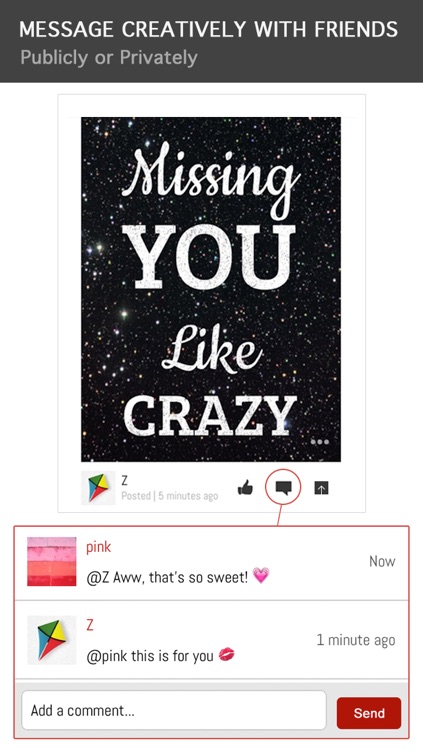Viewport: 423px width, 750px height.
Task: Open pink's username link
Action: point(99,547)
